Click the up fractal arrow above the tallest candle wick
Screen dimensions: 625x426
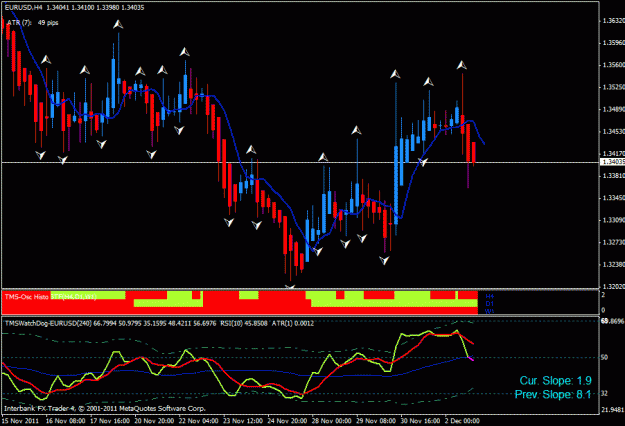(x=118, y=25)
